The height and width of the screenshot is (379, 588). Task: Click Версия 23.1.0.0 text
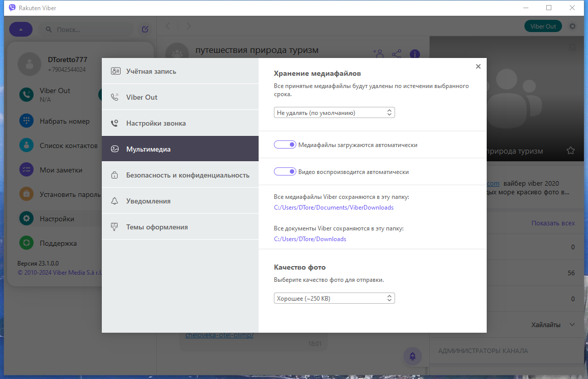pyautogui.click(x=38, y=263)
